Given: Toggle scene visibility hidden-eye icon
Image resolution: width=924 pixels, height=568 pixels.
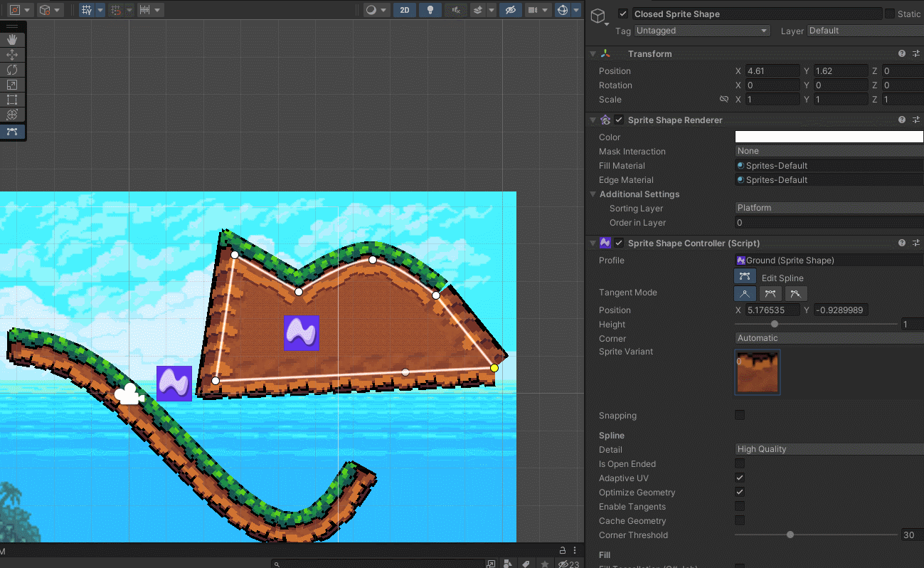Looking at the screenshot, I should (509, 10).
